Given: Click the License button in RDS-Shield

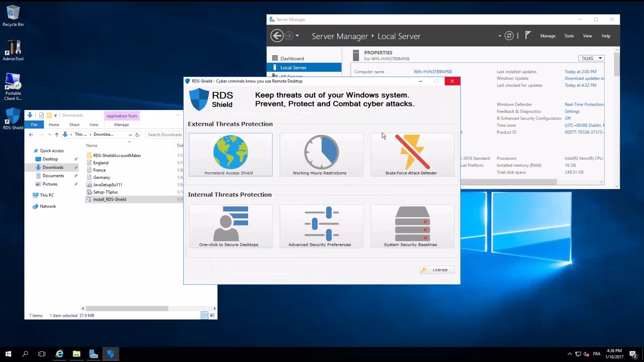Looking at the screenshot, I should point(436,269).
